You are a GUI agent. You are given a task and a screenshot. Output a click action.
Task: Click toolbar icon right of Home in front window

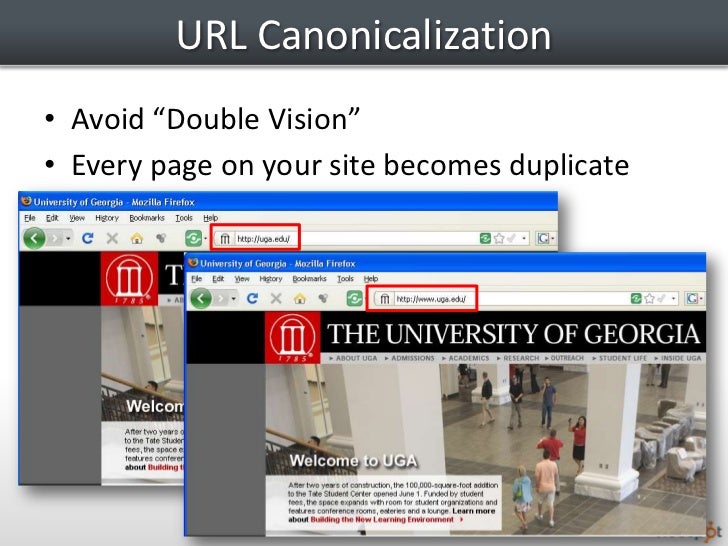coord(323,298)
